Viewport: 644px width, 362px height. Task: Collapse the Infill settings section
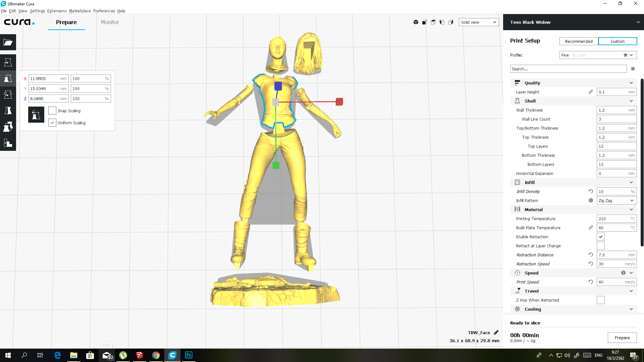(574, 182)
